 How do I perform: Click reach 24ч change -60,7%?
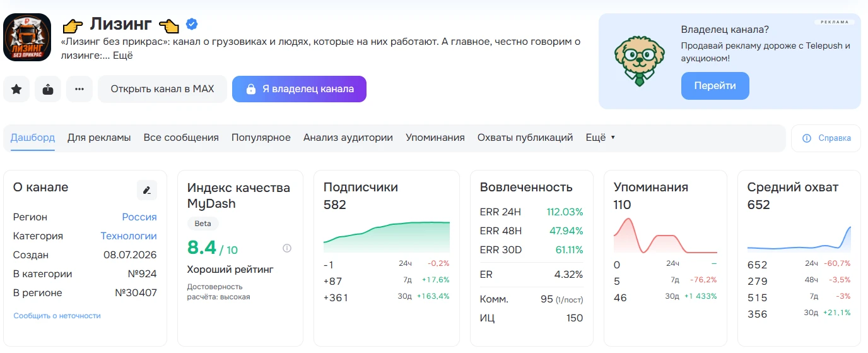point(837,263)
